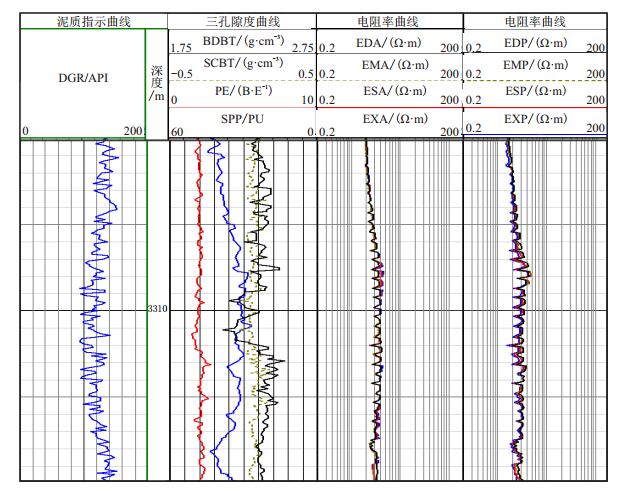Click the ESP resistivity curve label
The width and height of the screenshot is (621, 500).
537,93
